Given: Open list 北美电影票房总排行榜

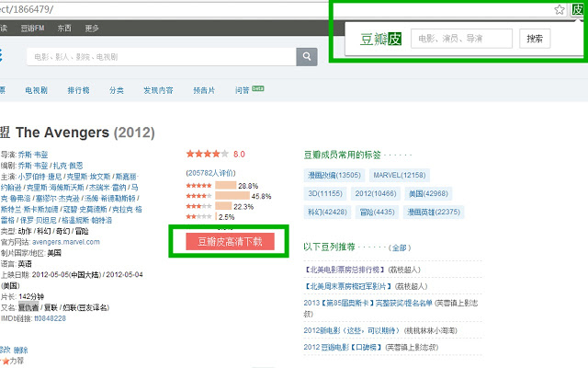Looking at the screenshot, I should point(345,270).
